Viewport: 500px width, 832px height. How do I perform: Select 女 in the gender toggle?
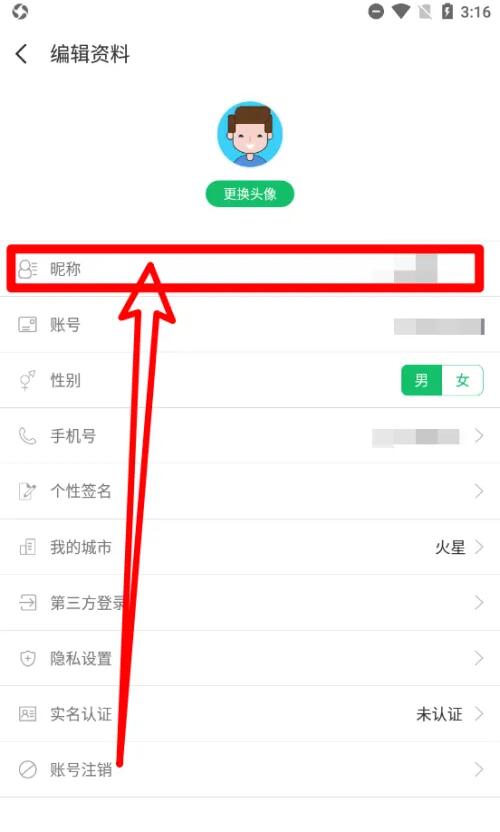click(462, 380)
